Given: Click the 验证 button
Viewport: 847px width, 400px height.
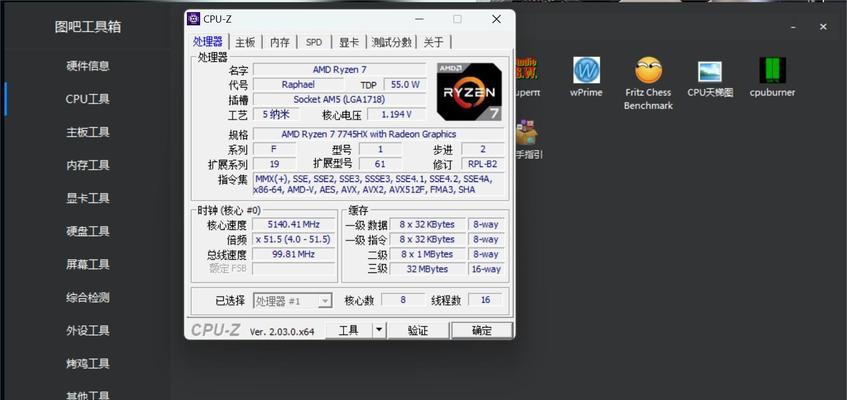Looking at the screenshot, I should click(418, 330).
